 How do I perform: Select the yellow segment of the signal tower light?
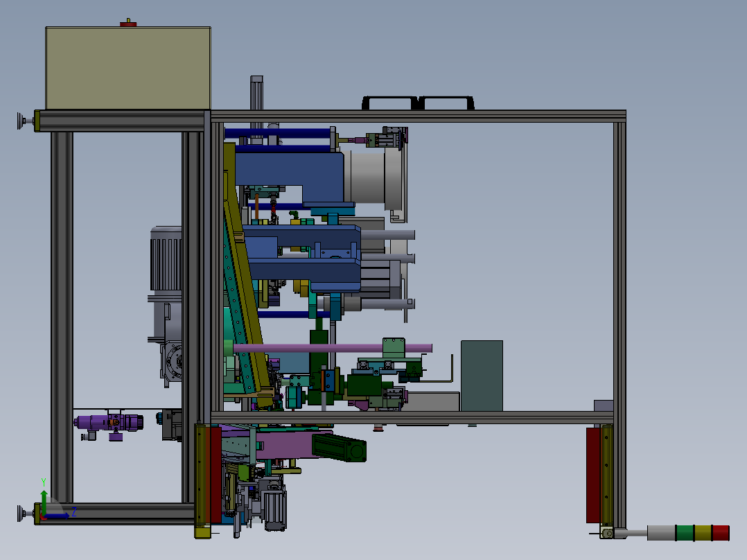click(x=703, y=533)
